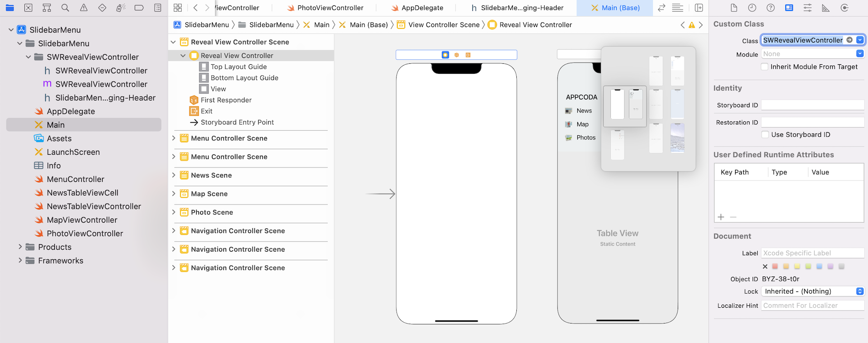Switch to the PhotoViewController tab

point(330,8)
